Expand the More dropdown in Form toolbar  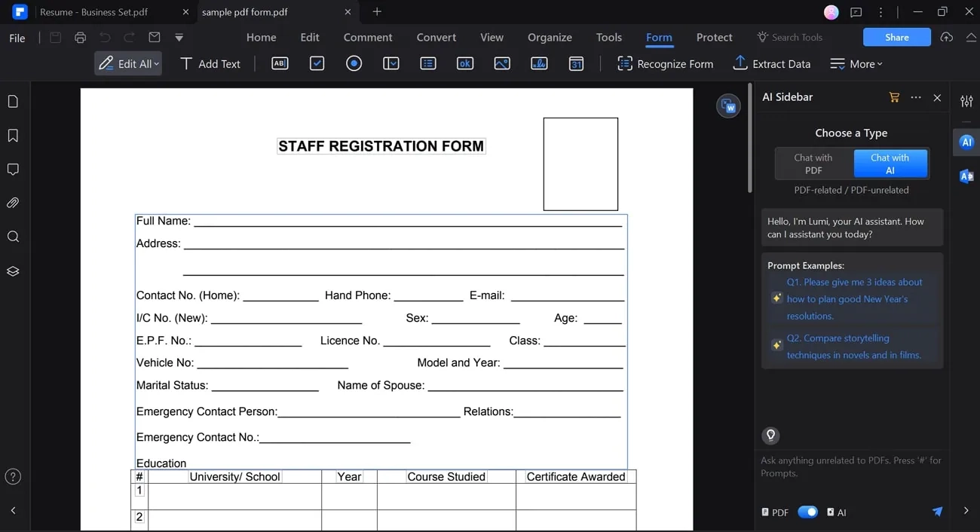point(856,64)
